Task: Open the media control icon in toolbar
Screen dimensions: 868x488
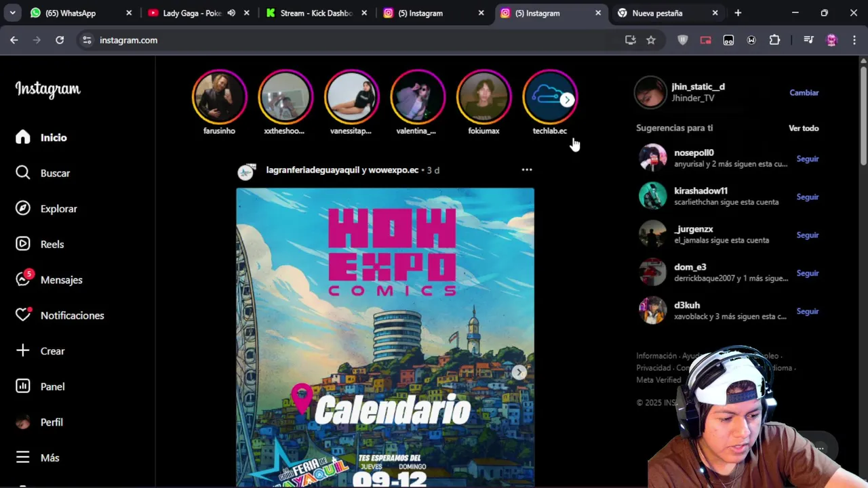Action: pyautogui.click(x=808, y=40)
